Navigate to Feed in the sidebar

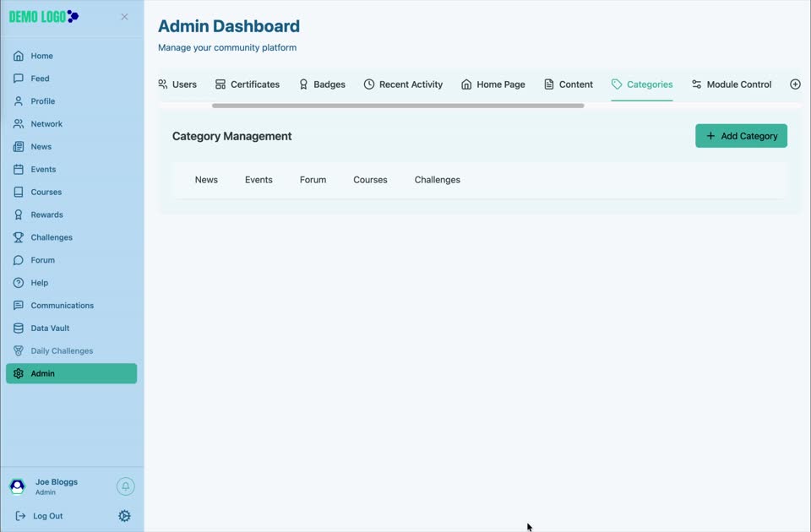71,79
